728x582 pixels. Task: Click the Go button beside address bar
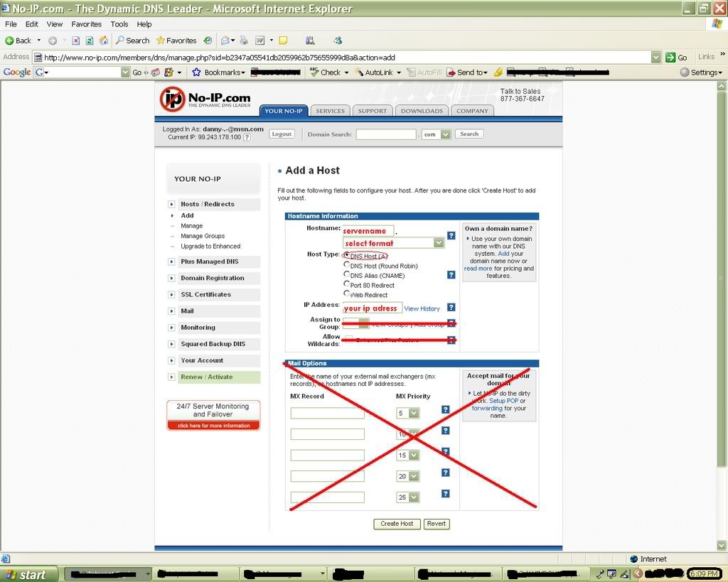676,58
